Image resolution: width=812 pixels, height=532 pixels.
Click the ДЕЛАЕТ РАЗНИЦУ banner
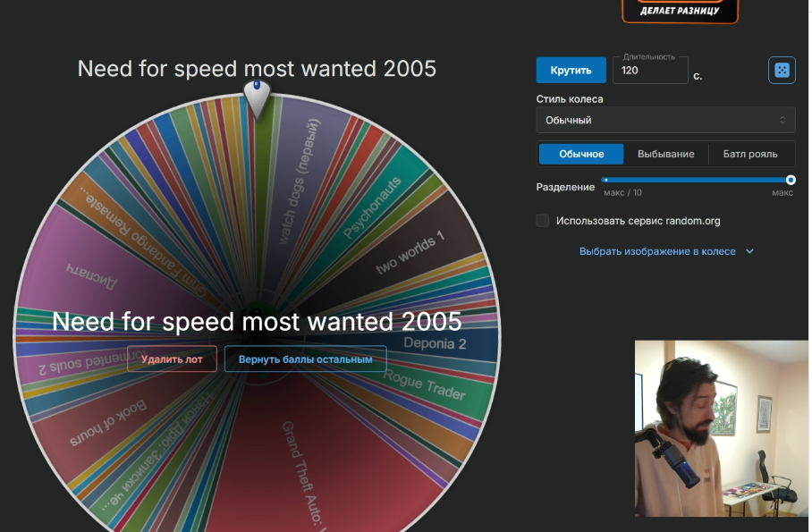(680, 11)
